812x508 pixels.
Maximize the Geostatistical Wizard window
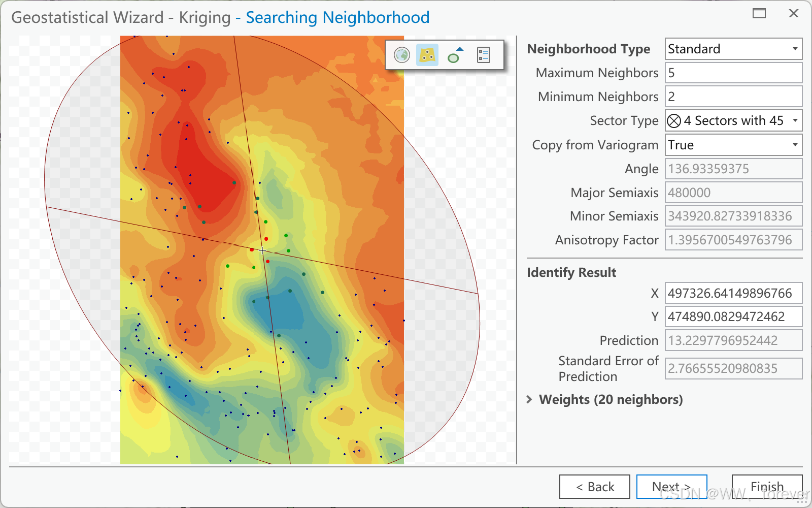(759, 13)
